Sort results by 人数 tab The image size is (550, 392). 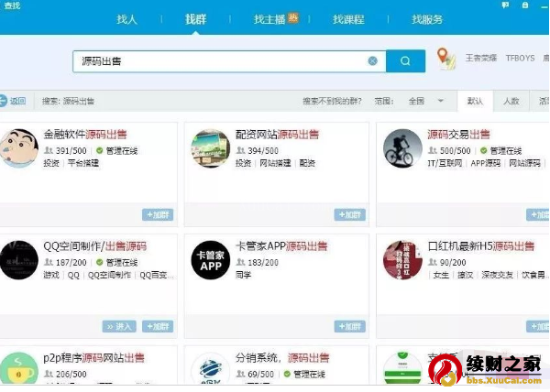tap(511, 101)
